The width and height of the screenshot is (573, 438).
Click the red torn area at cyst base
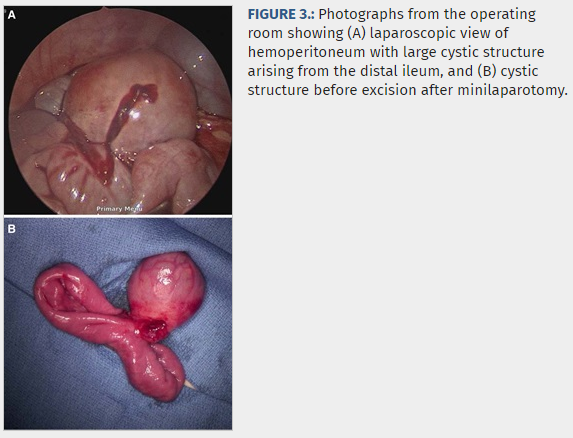[152, 329]
